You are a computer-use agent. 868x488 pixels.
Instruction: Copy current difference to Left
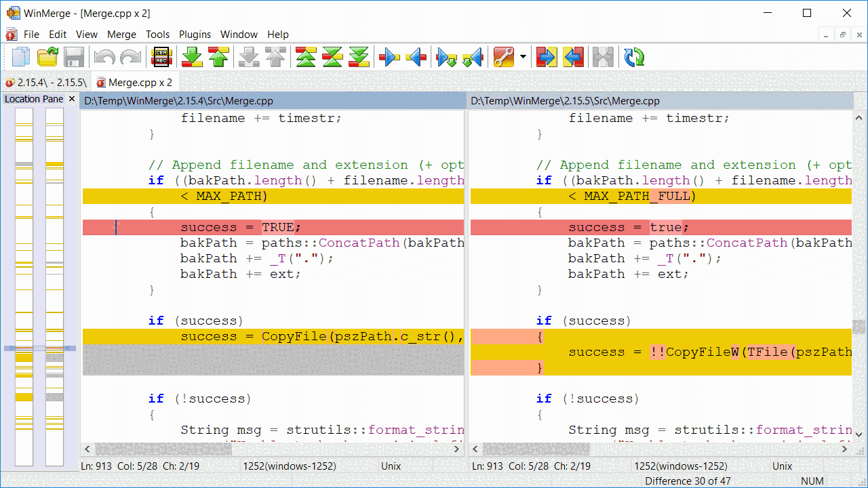tap(416, 57)
